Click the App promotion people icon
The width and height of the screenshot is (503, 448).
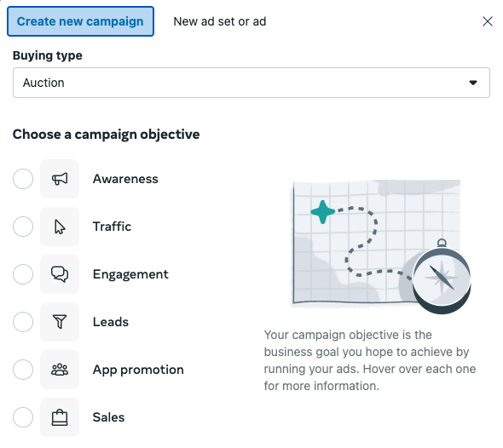[x=60, y=370]
